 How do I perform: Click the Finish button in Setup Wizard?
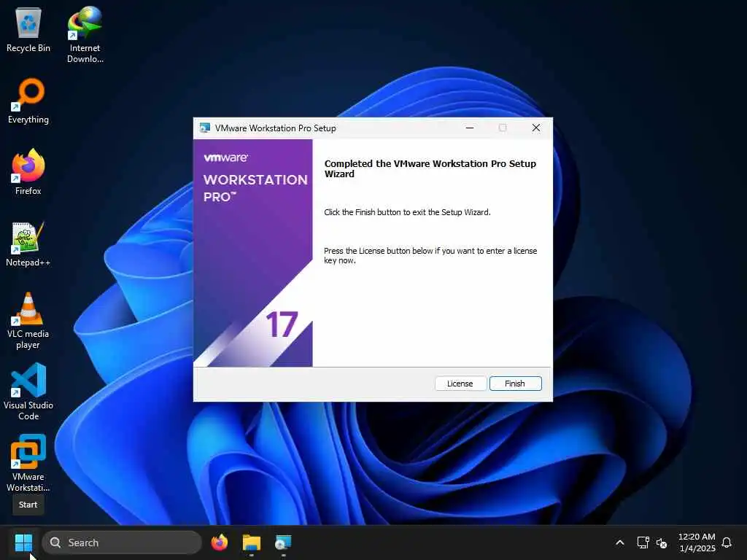coord(516,384)
